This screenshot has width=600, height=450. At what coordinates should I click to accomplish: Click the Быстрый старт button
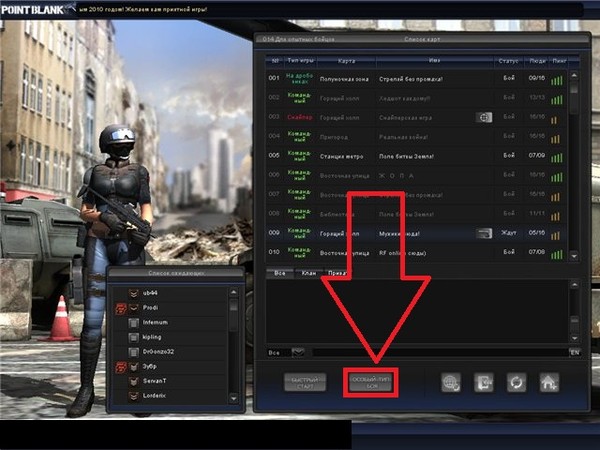click(305, 382)
